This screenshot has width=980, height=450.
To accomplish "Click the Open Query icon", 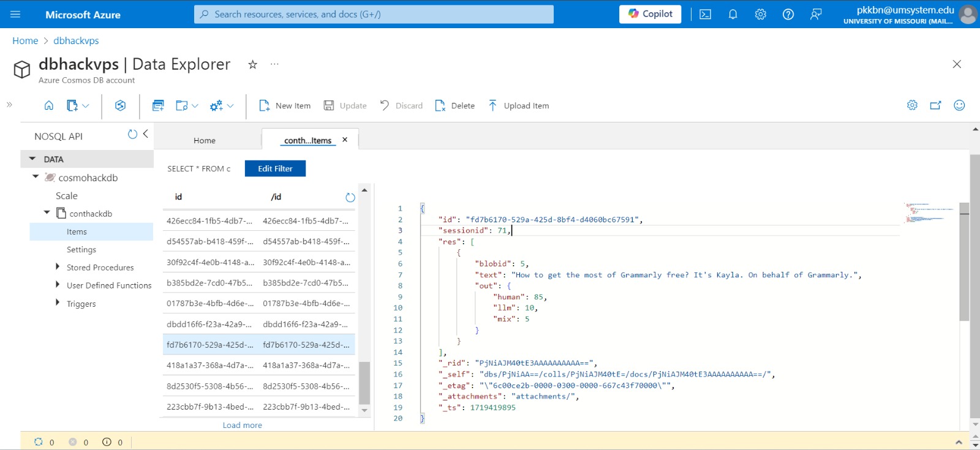I will [182, 105].
